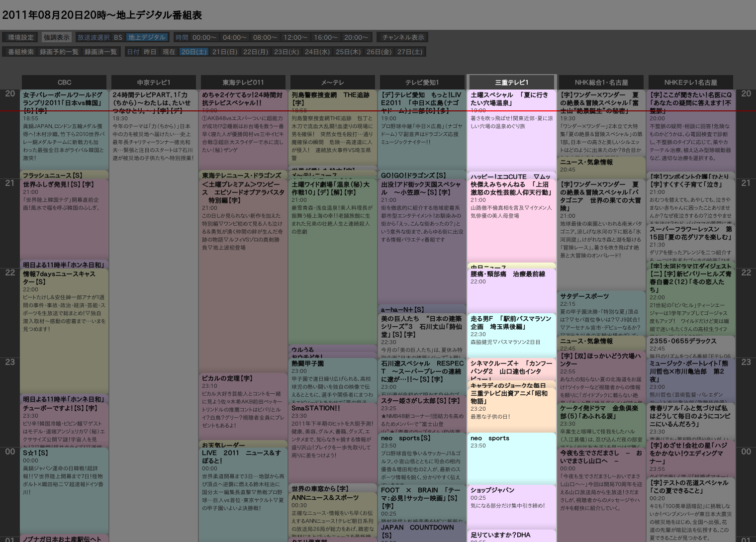The image size is (756, 542).
Task: Select the 21日(日) date tab
Action: (x=225, y=52)
